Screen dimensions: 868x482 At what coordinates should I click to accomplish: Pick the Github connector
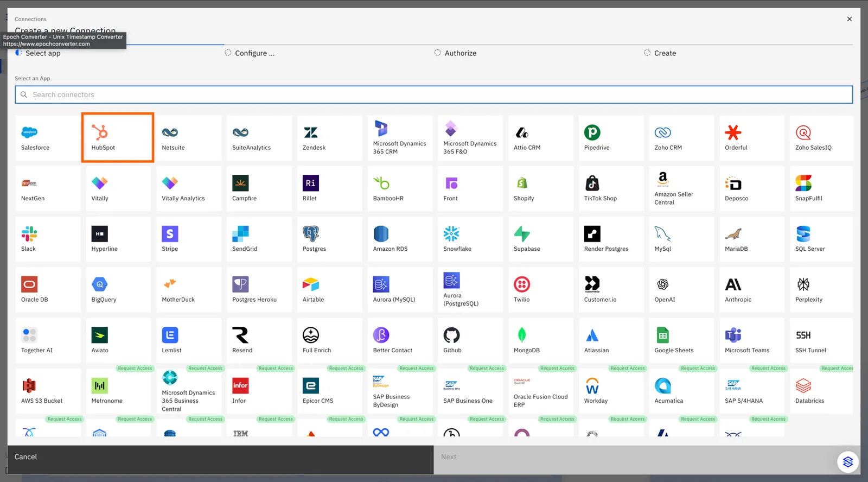click(x=470, y=340)
